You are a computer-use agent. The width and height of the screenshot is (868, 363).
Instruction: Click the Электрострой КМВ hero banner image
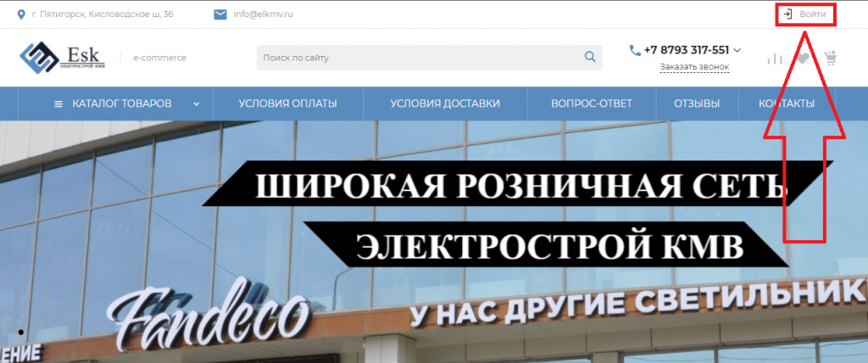click(x=434, y=242)
